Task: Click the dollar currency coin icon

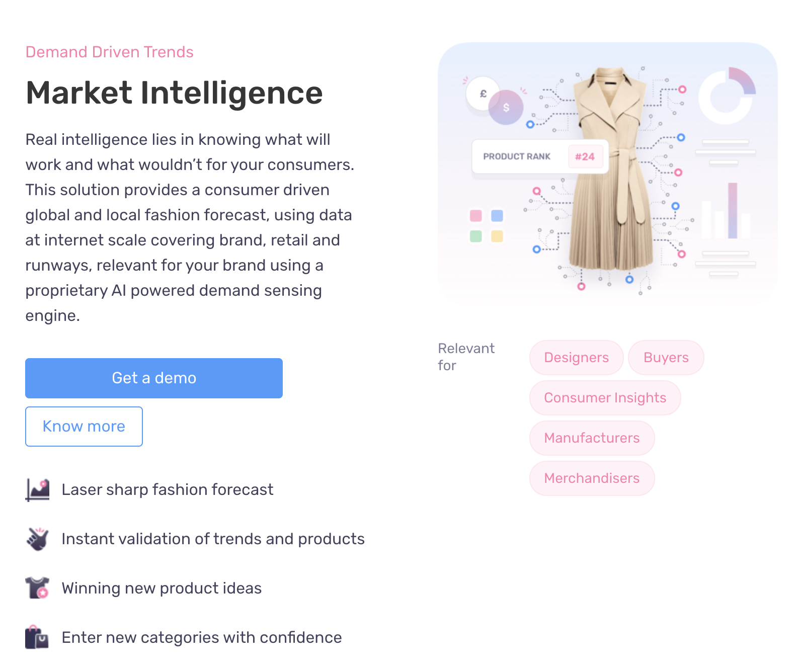Action: pyautogui.click(x=506, y=107)
